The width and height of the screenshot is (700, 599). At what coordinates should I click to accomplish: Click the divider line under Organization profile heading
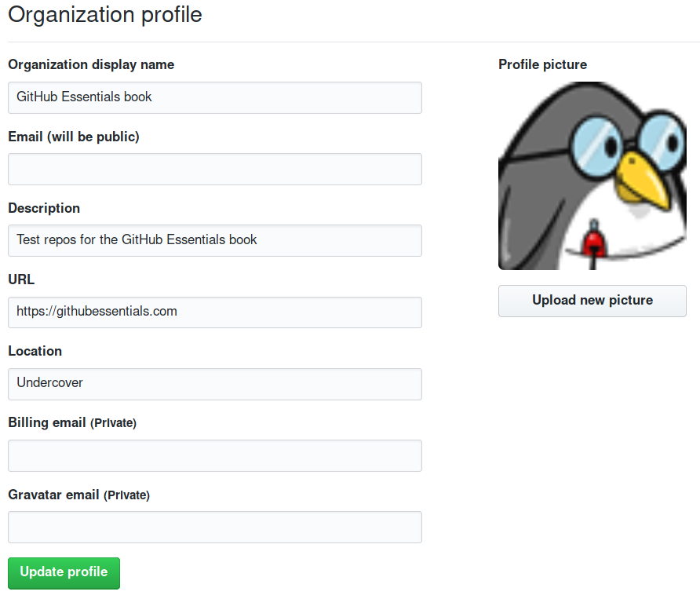click(354, 42)
